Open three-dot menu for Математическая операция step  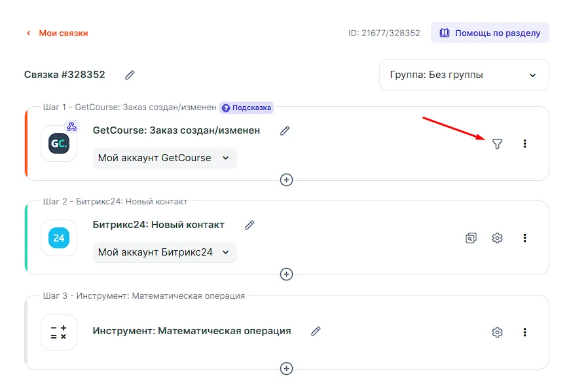(x=524, y=332)
